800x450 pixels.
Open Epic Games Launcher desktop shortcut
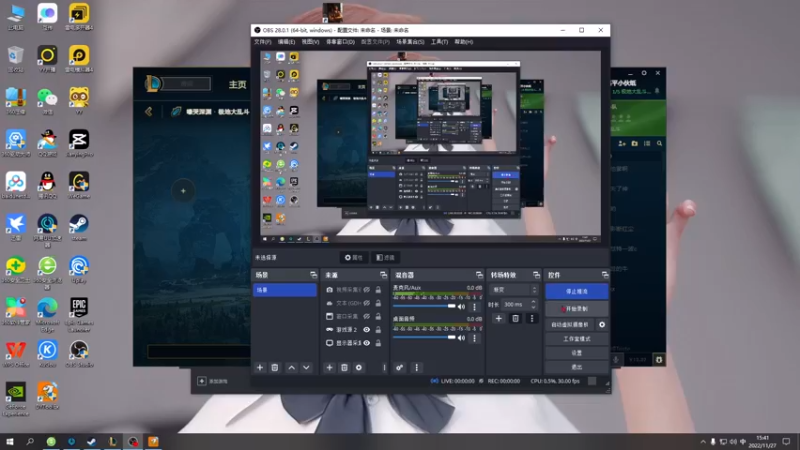pos(79,314)
